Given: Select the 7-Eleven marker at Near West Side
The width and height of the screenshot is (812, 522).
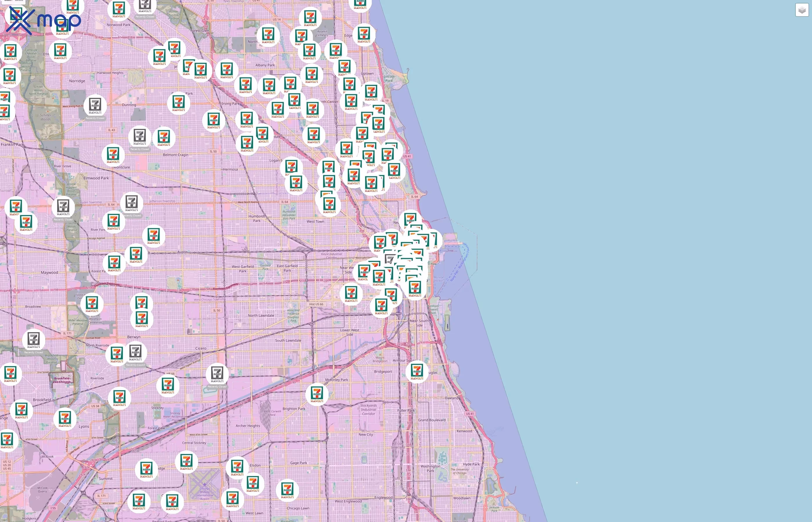Looking at the screenshot, I should click(x=364, y=273).
